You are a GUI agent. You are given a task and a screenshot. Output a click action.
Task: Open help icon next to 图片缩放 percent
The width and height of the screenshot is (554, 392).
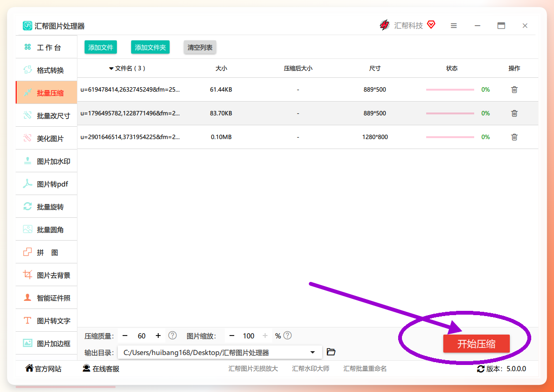287,336
